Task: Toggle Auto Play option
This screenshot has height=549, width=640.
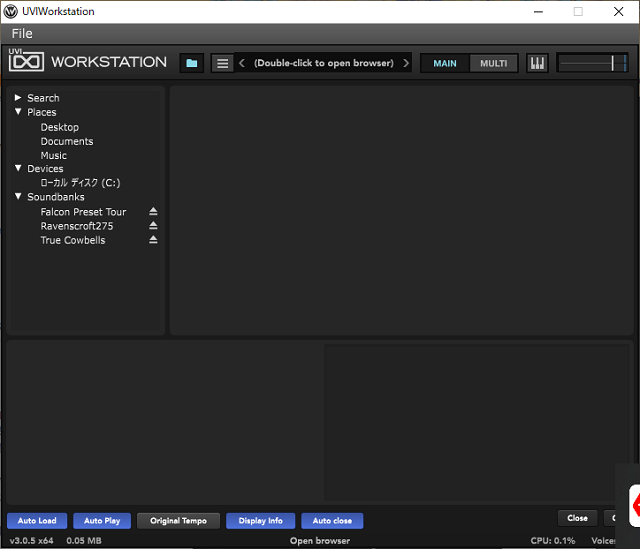Action: coord(102,521)
